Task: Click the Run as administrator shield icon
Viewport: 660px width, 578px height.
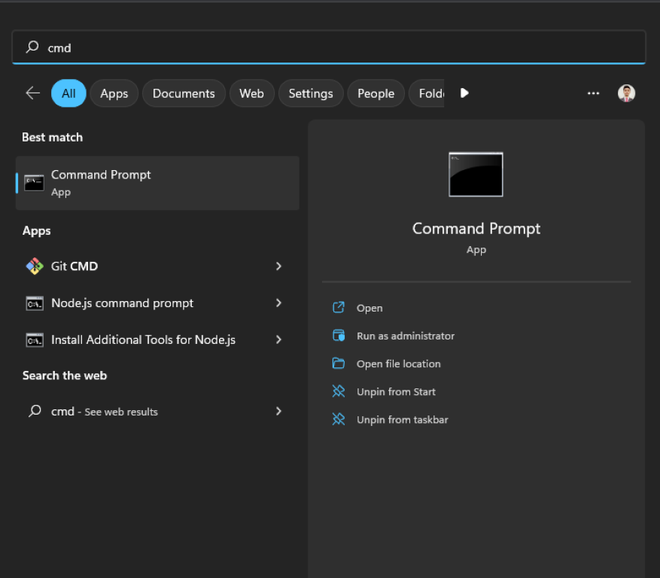Action: click(x=339, y=336)
